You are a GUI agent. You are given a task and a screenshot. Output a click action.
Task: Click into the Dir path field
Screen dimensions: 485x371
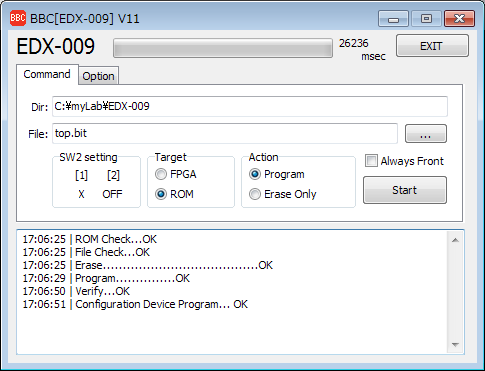pyautogui.click(x=250, y=107)
